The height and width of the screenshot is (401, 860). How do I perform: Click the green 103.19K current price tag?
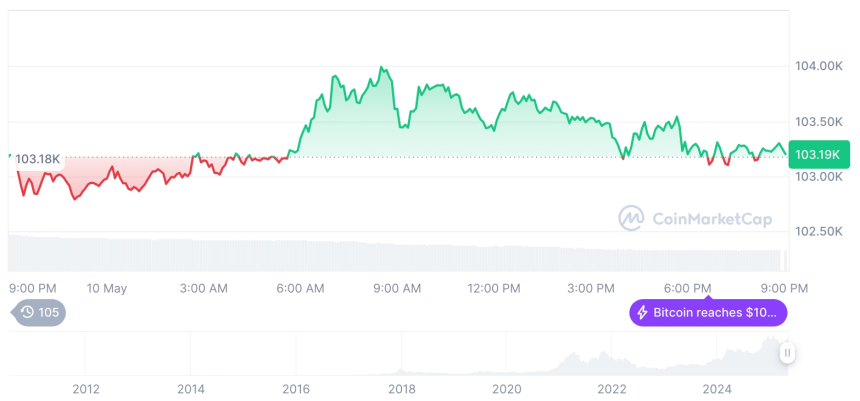(x=818, y=155)
